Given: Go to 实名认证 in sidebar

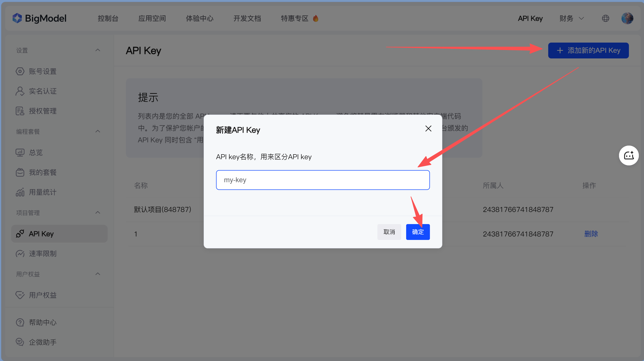Looking at the screenshot, I should pos(43,91).
